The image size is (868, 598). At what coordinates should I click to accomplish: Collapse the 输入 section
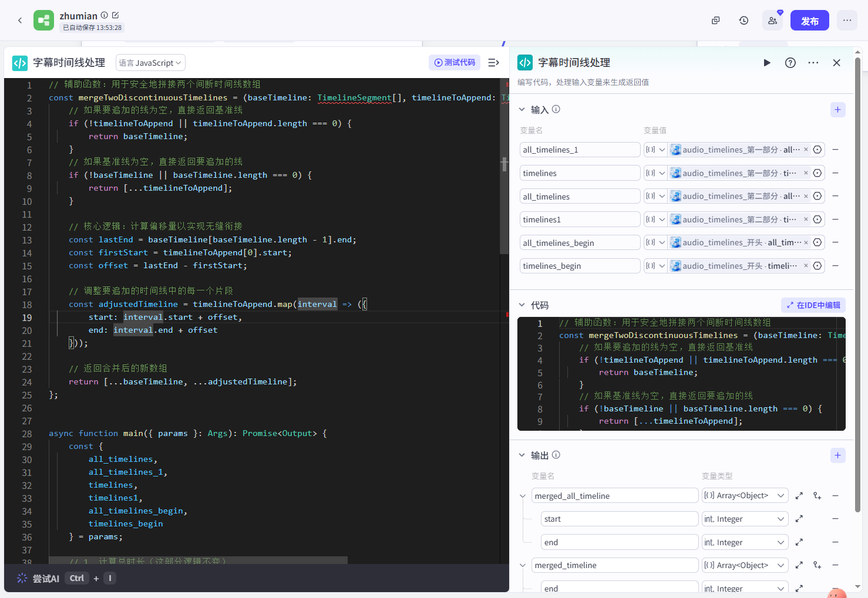522,110
